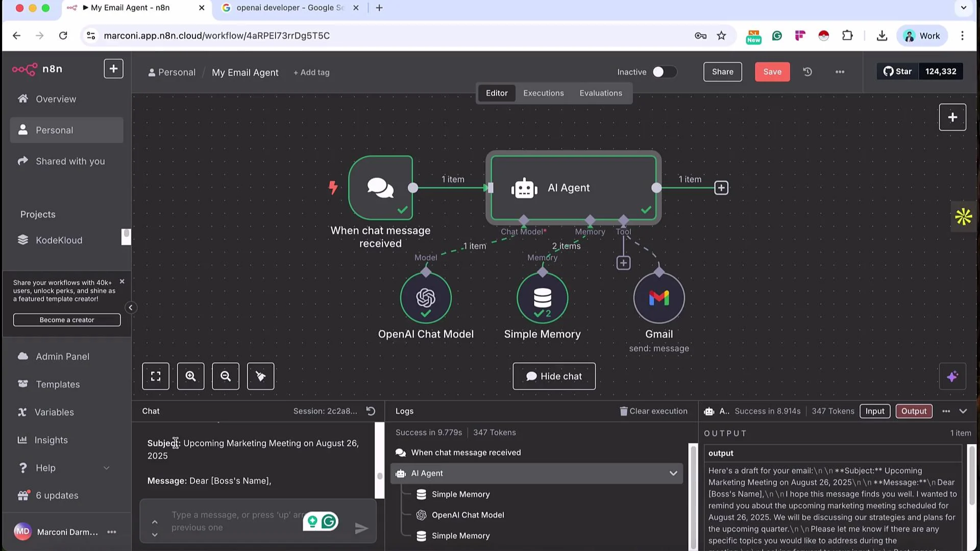Switch to openai developer browser tab
980x551 pixels.
289,8
